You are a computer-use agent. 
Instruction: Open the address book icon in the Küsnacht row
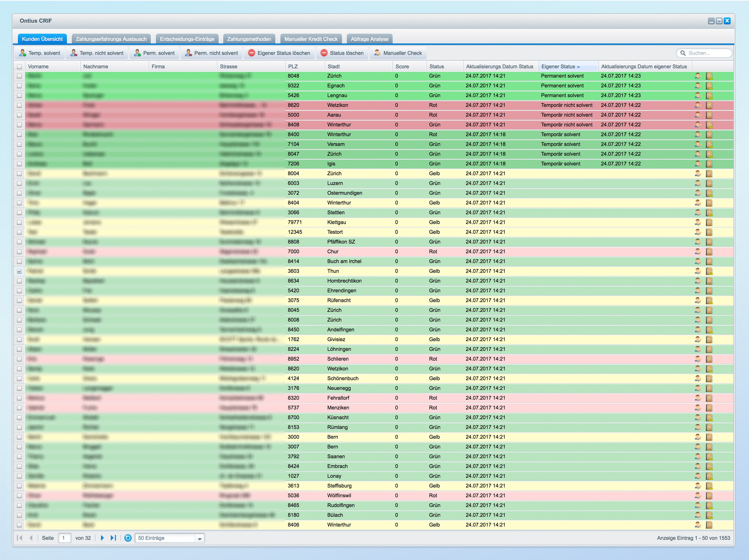click(709, 418)
